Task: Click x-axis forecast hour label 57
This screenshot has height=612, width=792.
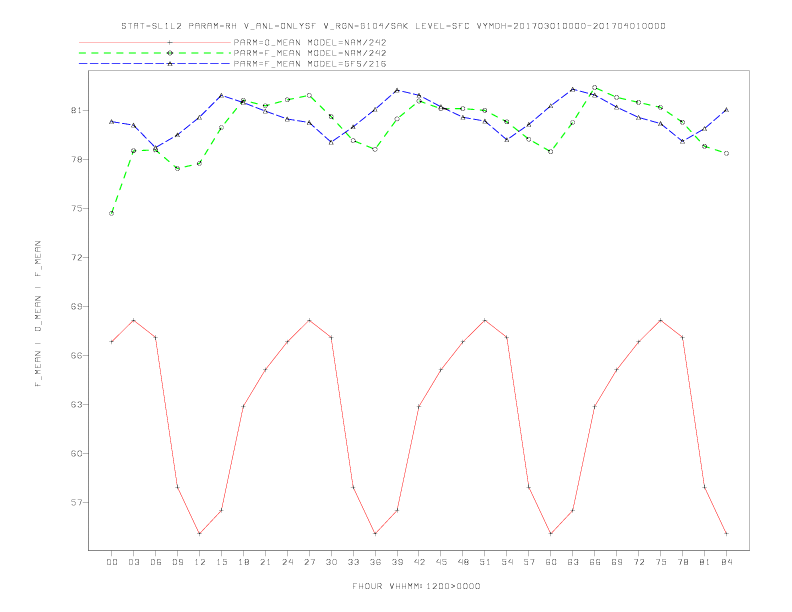Action: point(529,562)
